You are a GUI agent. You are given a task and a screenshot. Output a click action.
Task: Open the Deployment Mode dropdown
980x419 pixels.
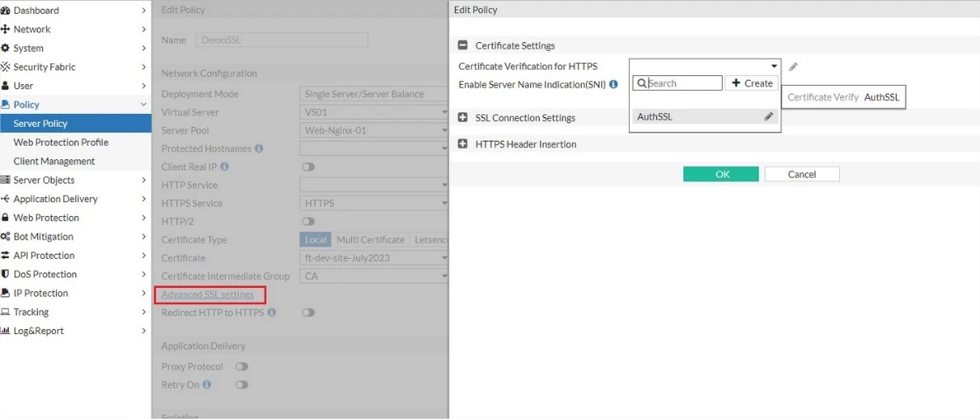coord(374,94)
